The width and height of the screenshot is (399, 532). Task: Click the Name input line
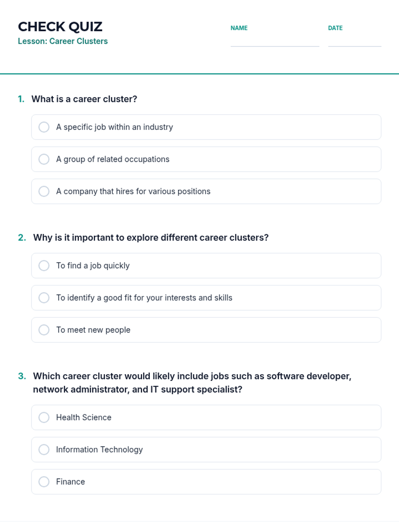point(275,41)
